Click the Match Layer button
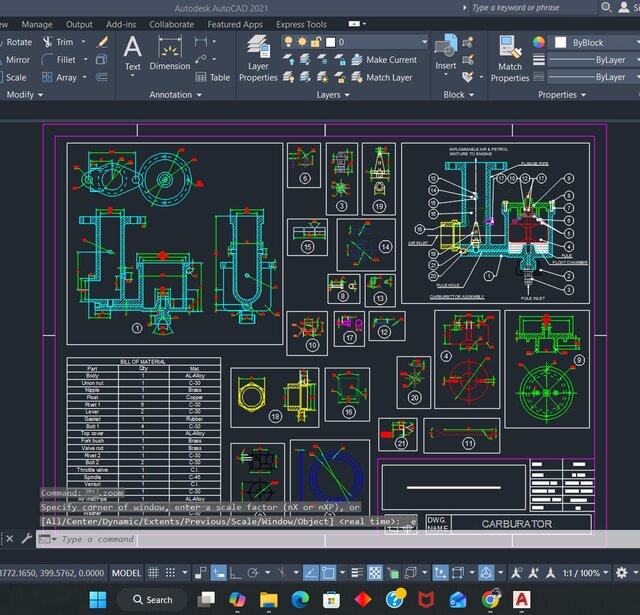Screen dimensions: 640x615 coord(382,77)
